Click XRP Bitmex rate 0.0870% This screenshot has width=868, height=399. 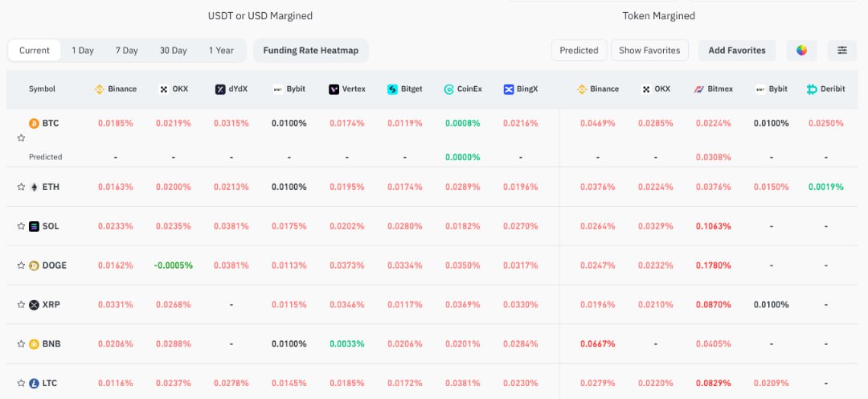coord(714,305)
